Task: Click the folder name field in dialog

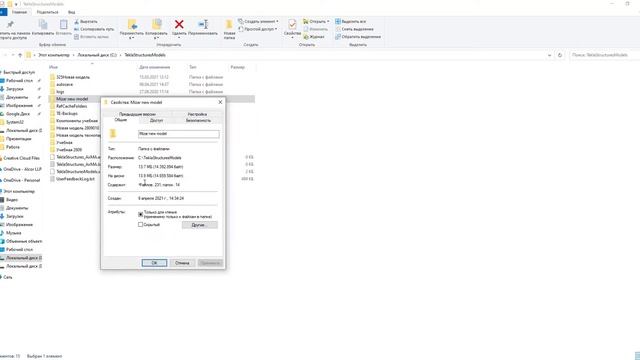Action: point(178,134)
